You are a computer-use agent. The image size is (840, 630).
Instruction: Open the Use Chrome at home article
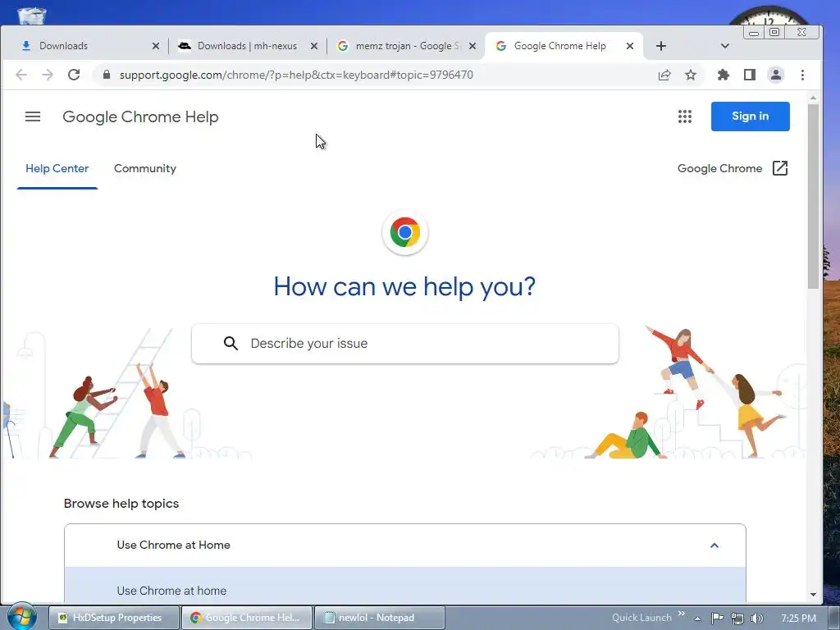[x=171, y=591]
